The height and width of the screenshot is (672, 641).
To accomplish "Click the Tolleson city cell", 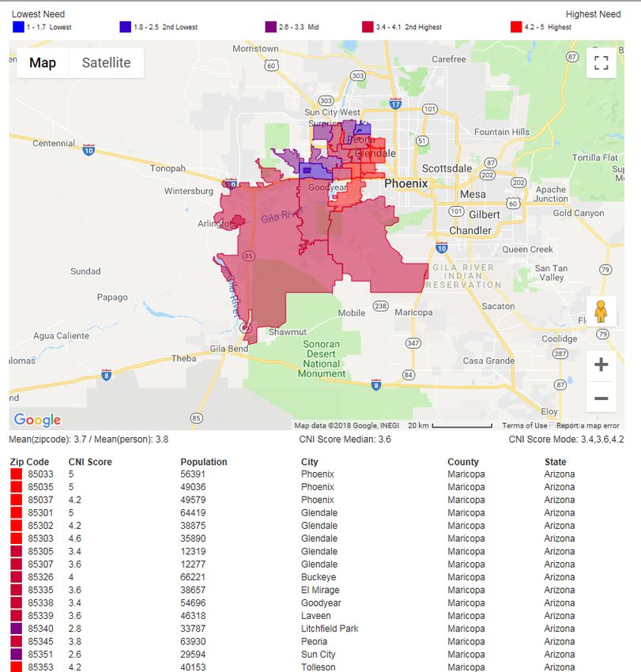I will tap(318, 667).
